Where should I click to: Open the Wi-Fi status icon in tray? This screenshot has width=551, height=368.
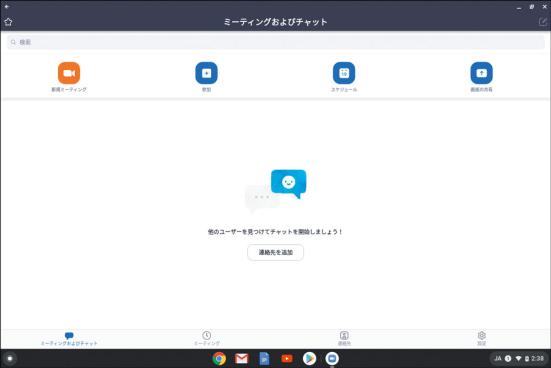point(518,359)
